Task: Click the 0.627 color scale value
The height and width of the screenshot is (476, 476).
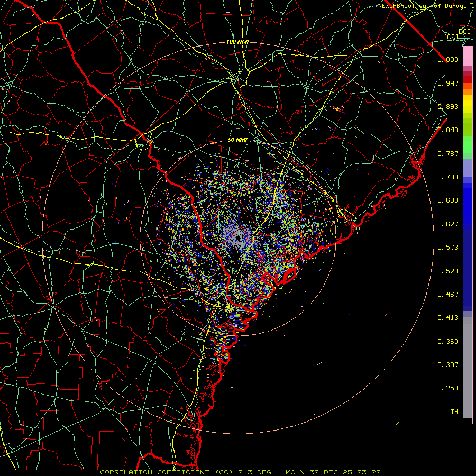Action: pyautogui.click(x=448, y=224)
